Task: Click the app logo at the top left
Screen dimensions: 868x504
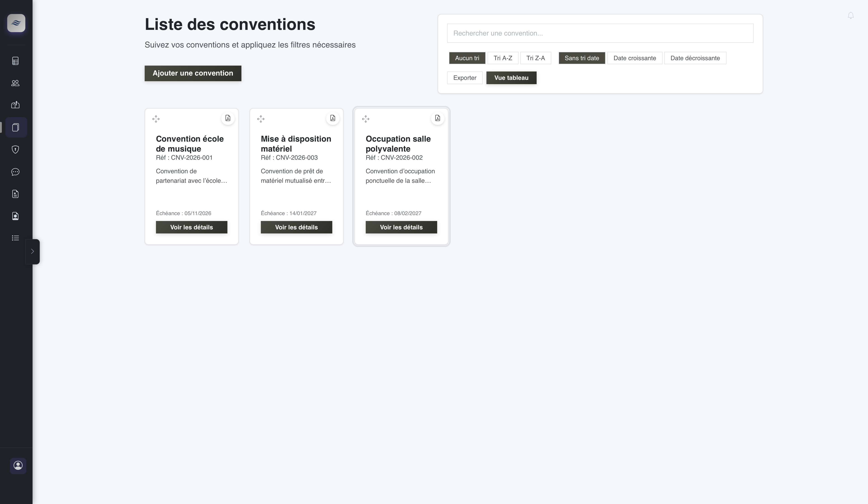Action: pos(16,23)
